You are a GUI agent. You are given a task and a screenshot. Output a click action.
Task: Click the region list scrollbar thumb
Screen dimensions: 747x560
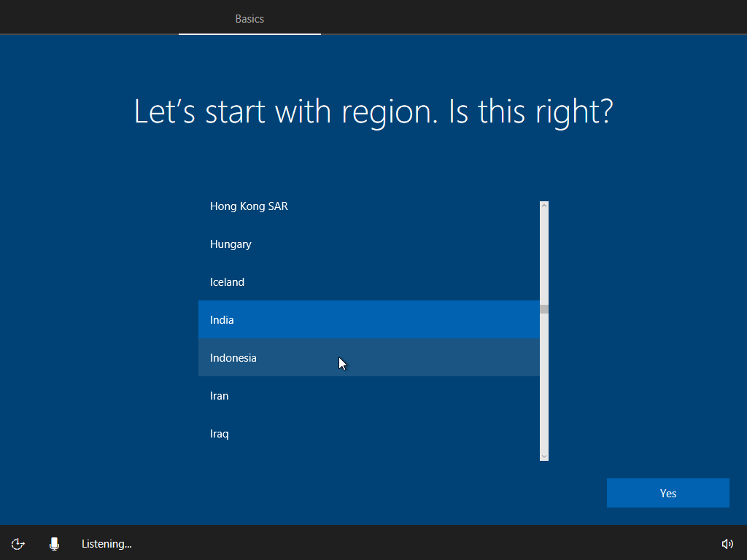pyautogui.click(x=544, y=309)
